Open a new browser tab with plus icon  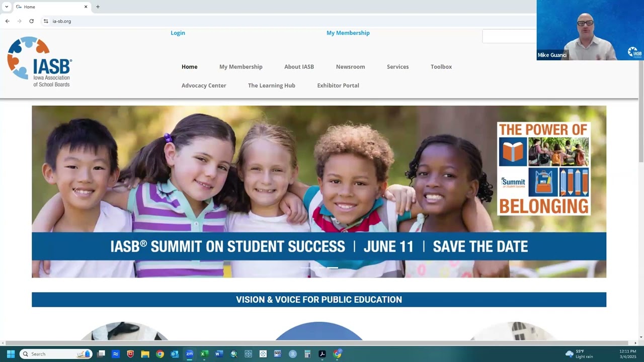coord(98,7)
